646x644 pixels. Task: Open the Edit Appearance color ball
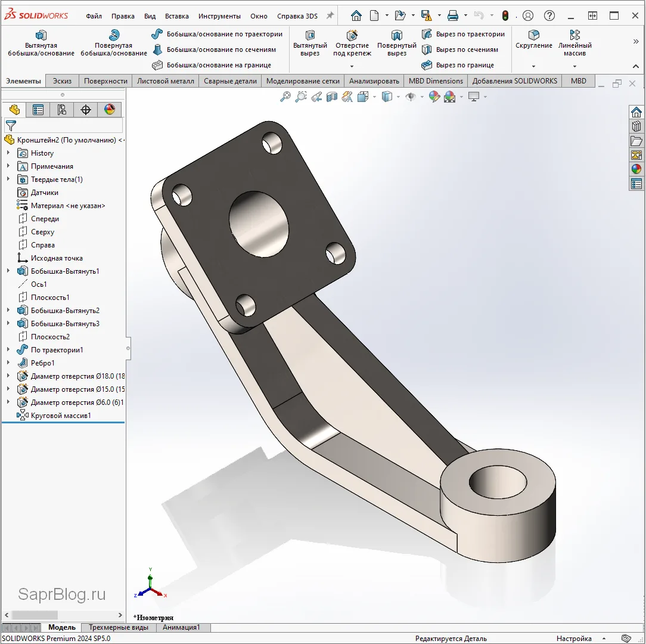[x=434, y=97]
